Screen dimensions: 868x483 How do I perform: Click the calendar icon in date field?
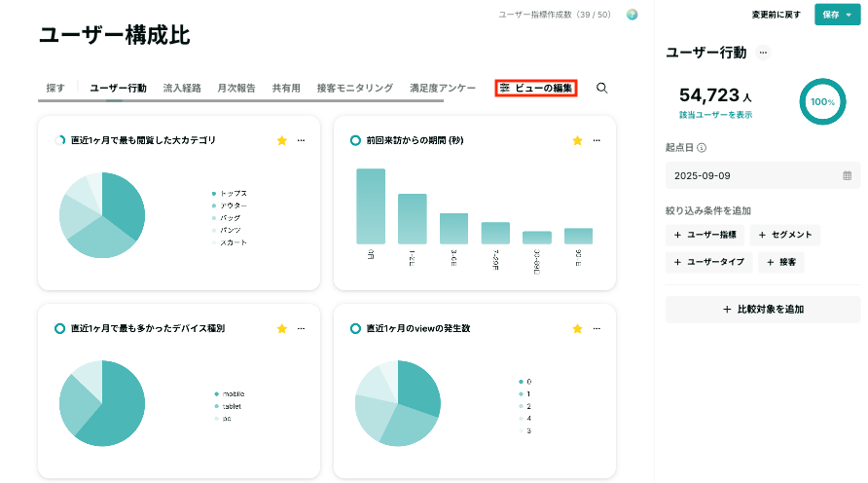tap(847, 175)
